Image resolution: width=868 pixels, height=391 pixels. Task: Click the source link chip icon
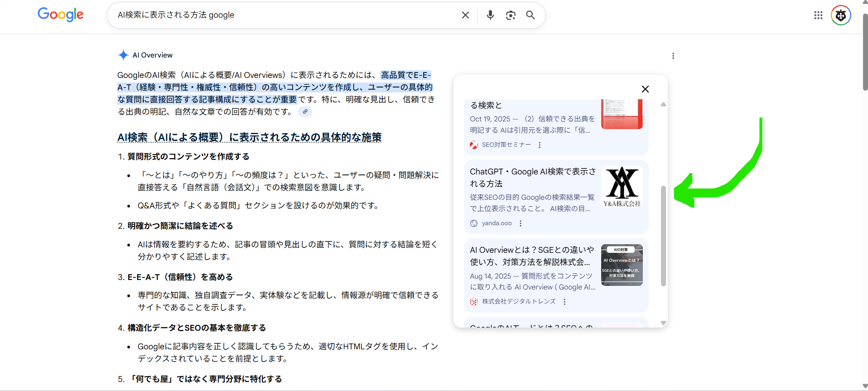click(x=305, y=111)
